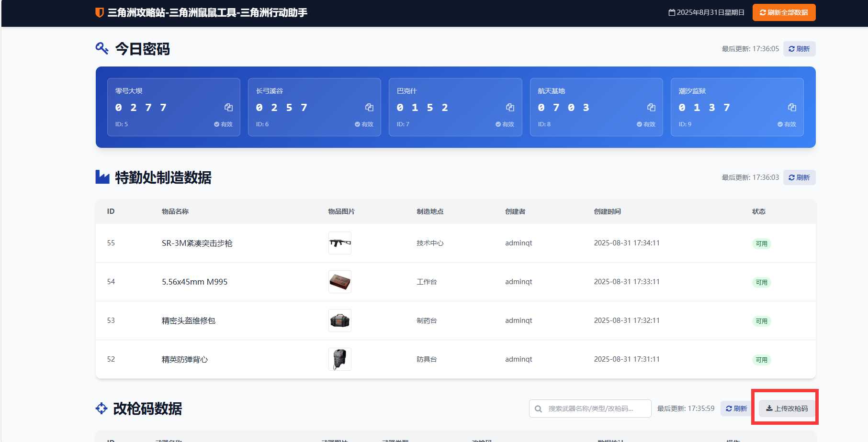This screenshot has height=442, width=868.
Task: Open the 精英防弹背心 item thumbnail
Action: click(340, 359)
